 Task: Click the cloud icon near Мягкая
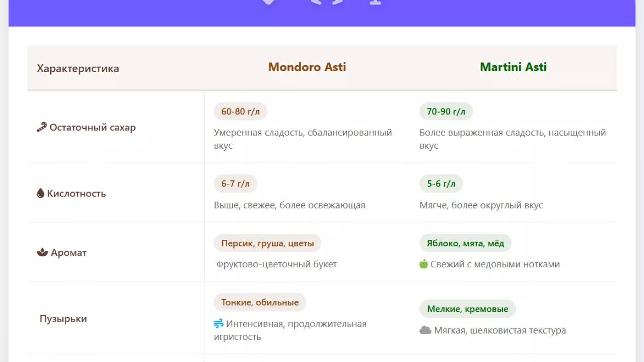point(425,330)
